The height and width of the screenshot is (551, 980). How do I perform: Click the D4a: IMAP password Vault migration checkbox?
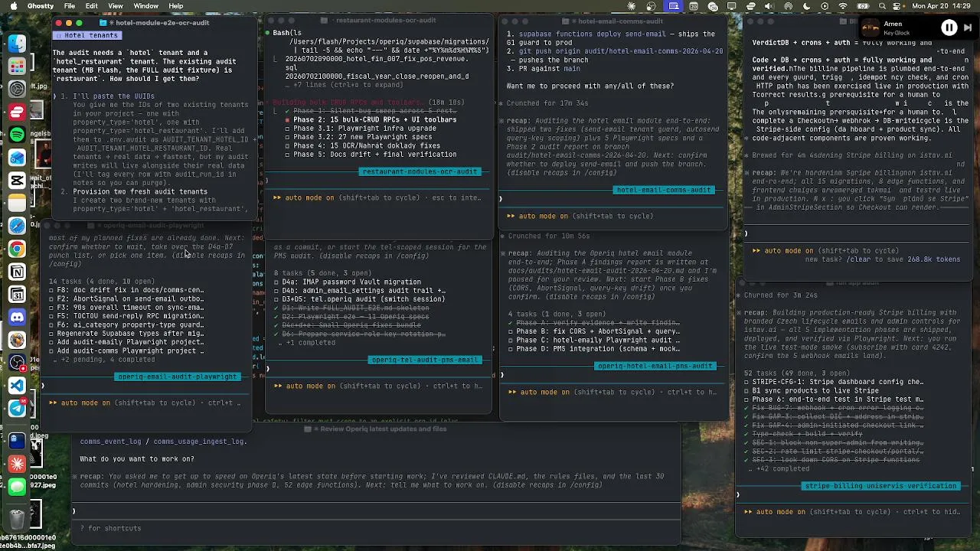276,282
